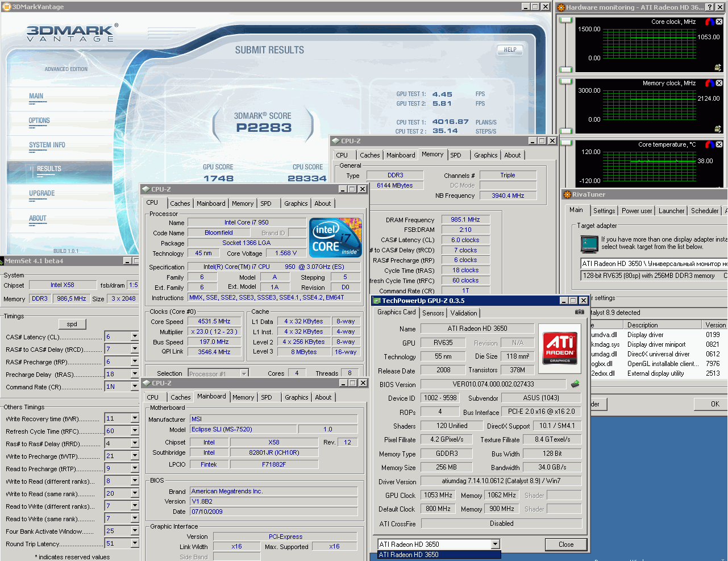This screenshot has height=561, width=728.
Task: Open the Power user tab in RivaTuner
Action: point(637,211)
